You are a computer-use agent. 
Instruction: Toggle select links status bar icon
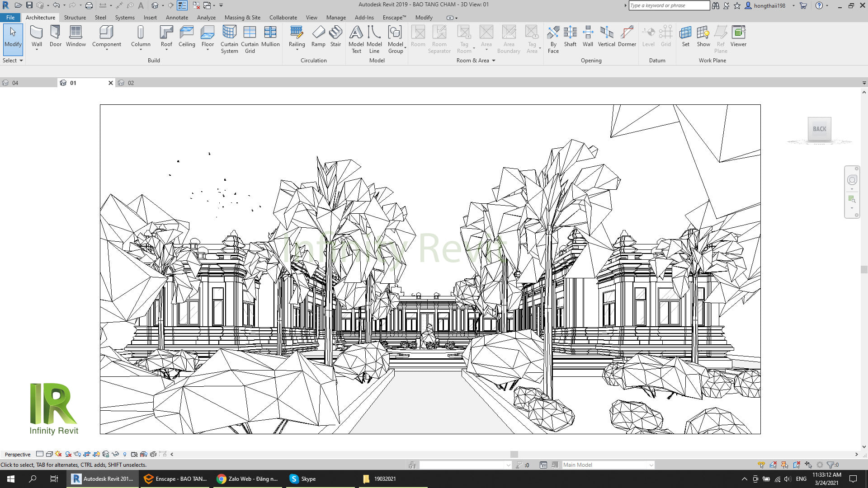click(x=761, y=465)
